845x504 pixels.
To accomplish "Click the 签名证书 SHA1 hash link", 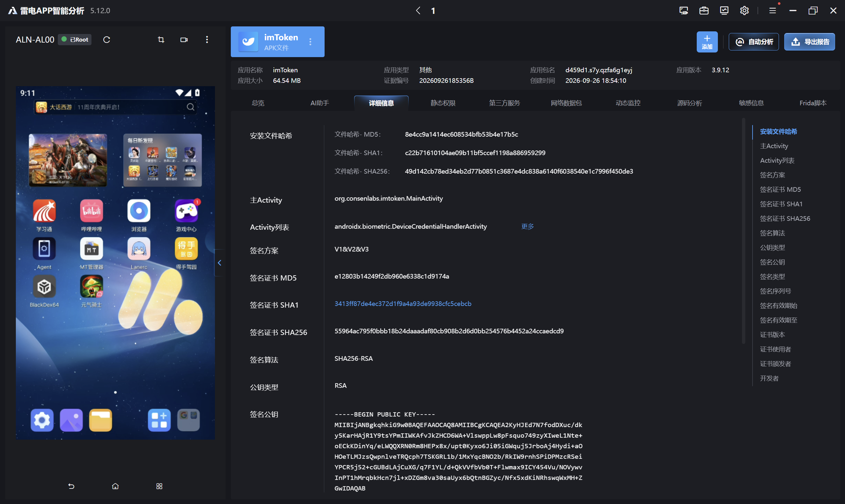I will (403, 304).
